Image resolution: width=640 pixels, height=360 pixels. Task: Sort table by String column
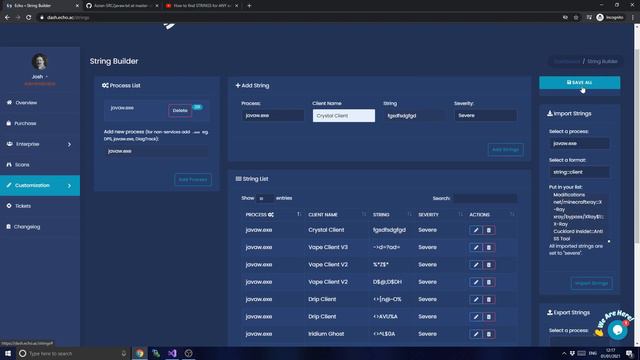391,215
